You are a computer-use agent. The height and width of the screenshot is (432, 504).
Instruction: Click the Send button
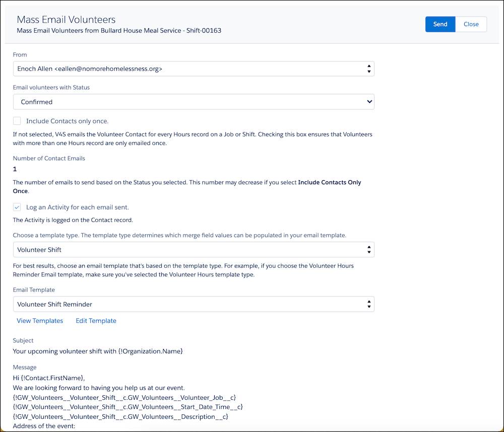[x=440, y=24]
